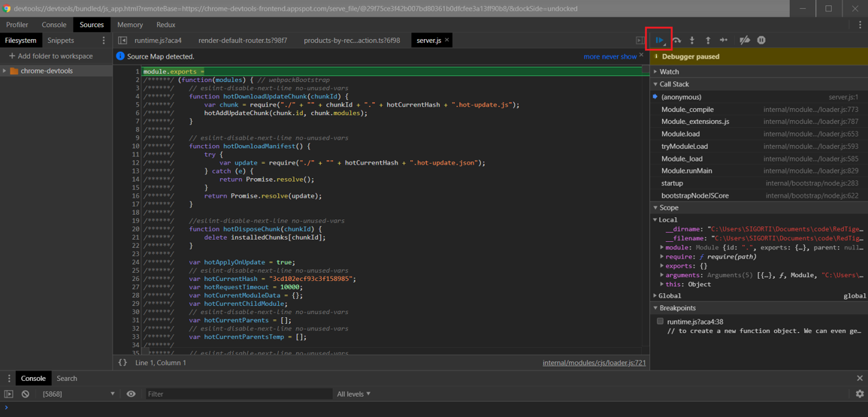Pretty print the source file
Screen dimensions: 868x417
[122, 363]
